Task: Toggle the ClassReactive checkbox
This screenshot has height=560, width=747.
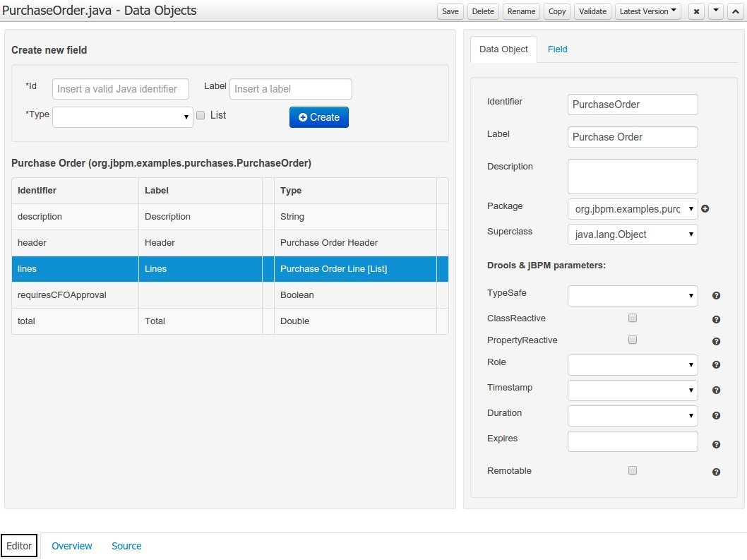Action: click(x=633, y=318)
